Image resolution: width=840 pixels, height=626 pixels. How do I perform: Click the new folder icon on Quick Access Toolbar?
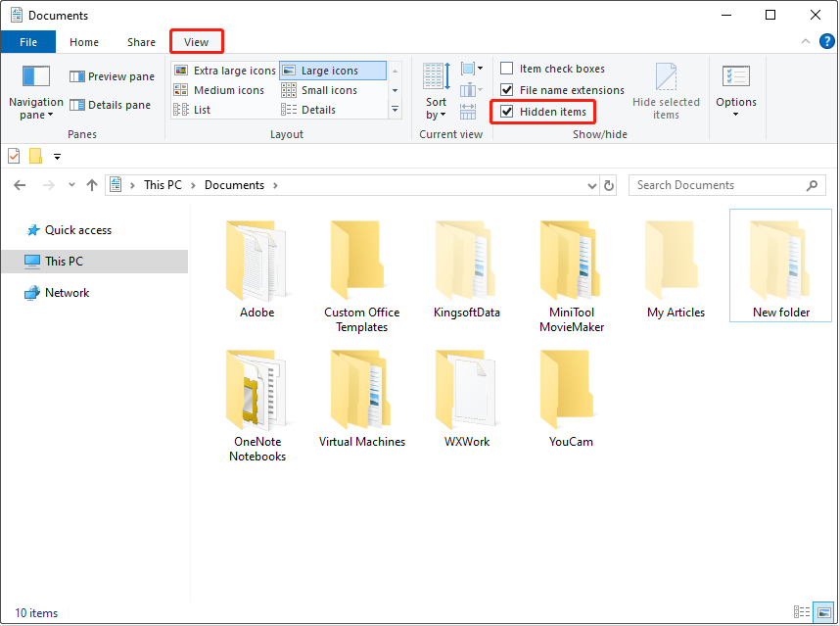click(x=39, y=156)
